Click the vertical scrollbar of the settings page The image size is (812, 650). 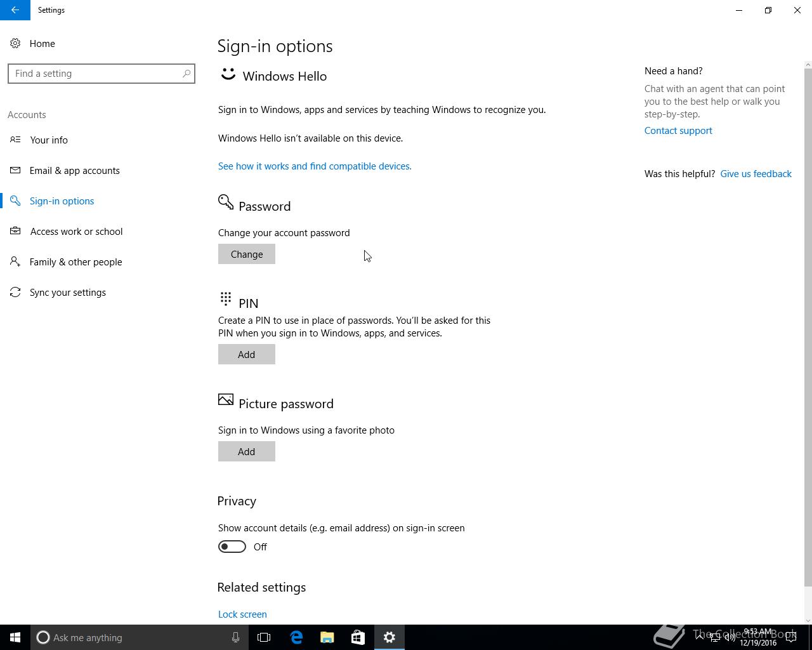click(x=808, y=328)
